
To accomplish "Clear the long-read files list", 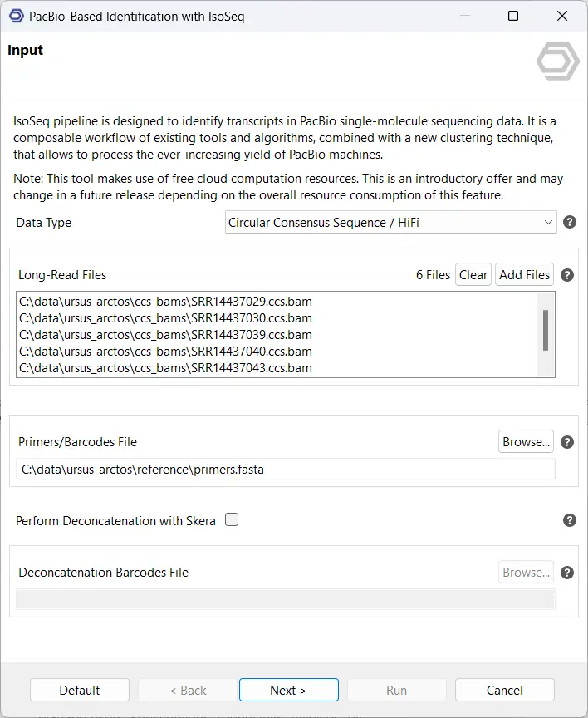I will 473,275.
